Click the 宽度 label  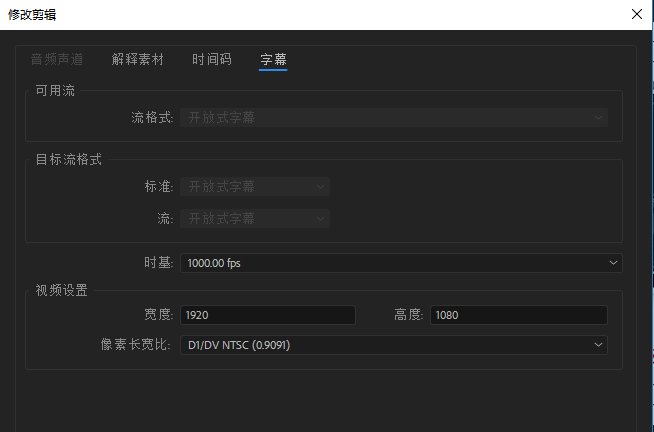click(158, 314)
